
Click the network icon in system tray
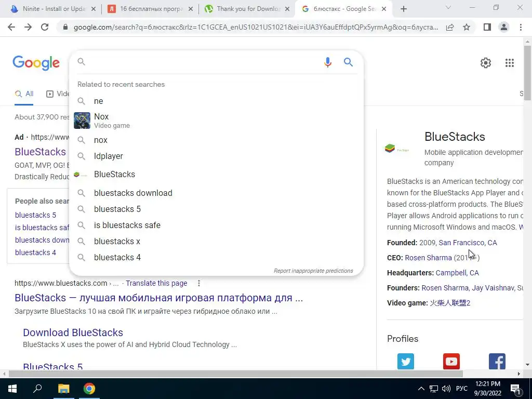434,389
